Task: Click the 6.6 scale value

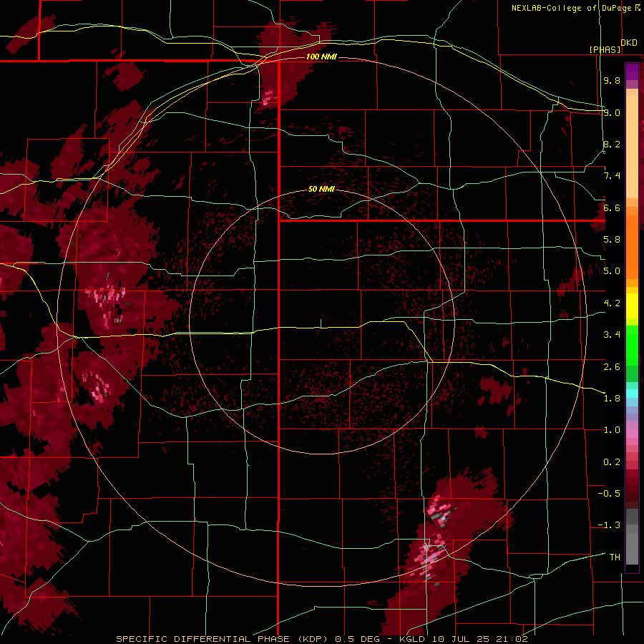Action: [612, 208]
